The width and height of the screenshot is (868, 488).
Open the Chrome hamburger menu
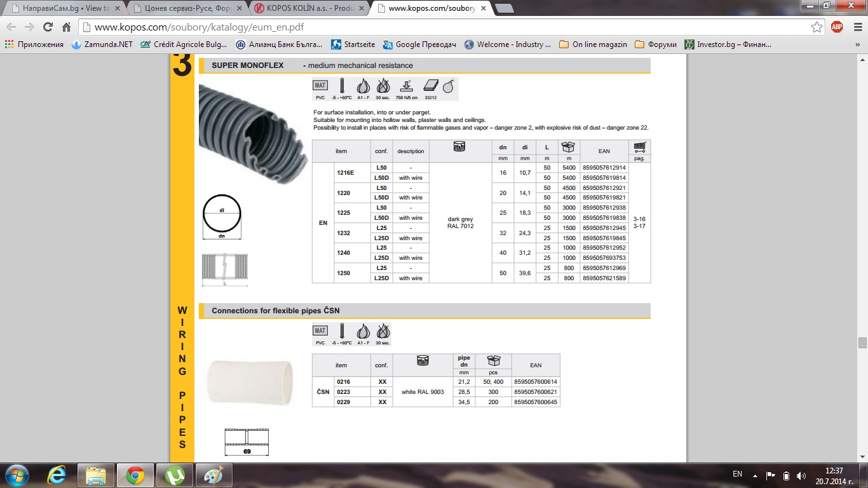point(855,27)
